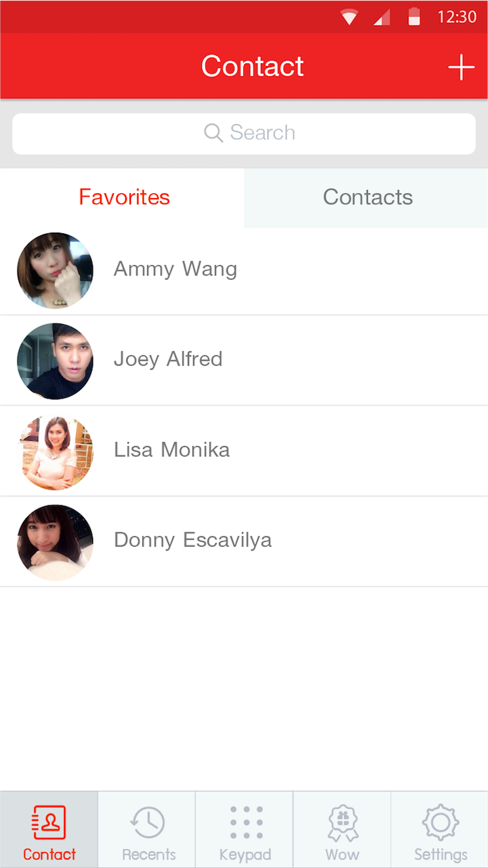Tap the Wi-Fi status icon

click(x=349, y=17)
